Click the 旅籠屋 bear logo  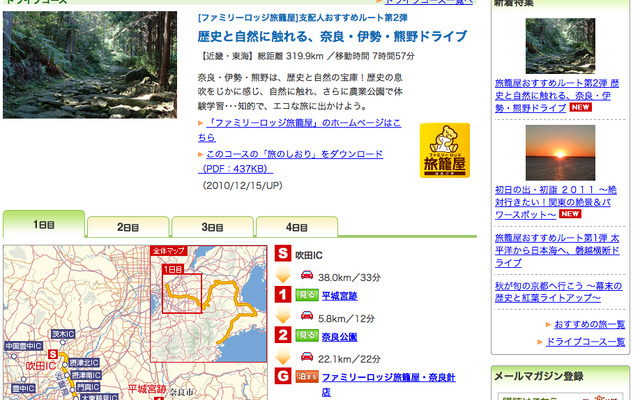coord(445,150)
